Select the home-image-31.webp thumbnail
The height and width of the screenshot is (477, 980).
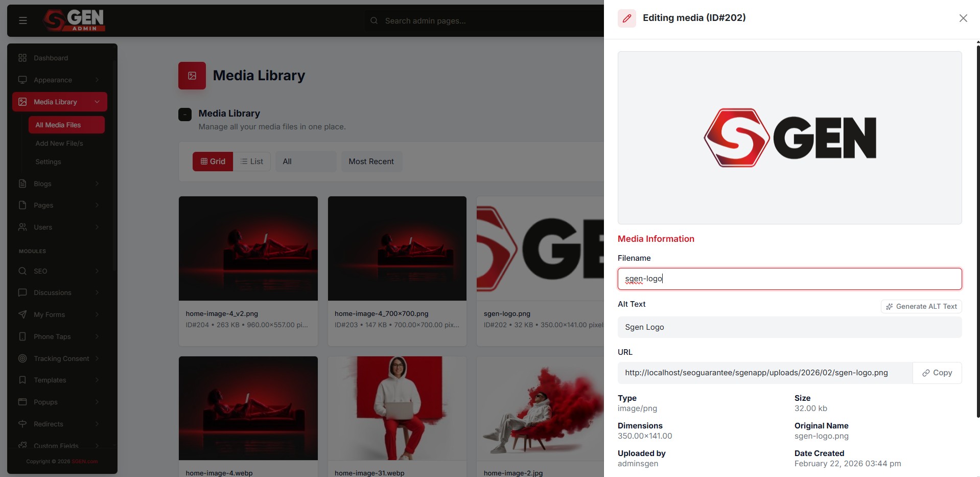(397, 408)
